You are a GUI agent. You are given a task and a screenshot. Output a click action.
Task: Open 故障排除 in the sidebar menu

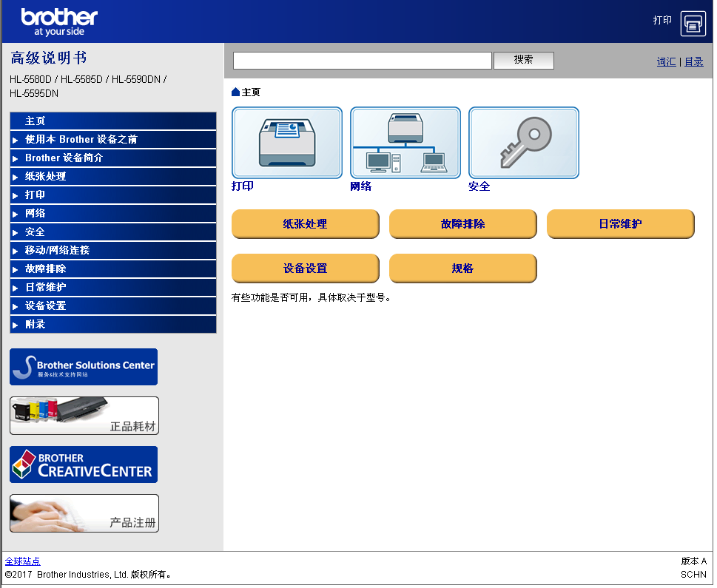click(x=113, y=268)
